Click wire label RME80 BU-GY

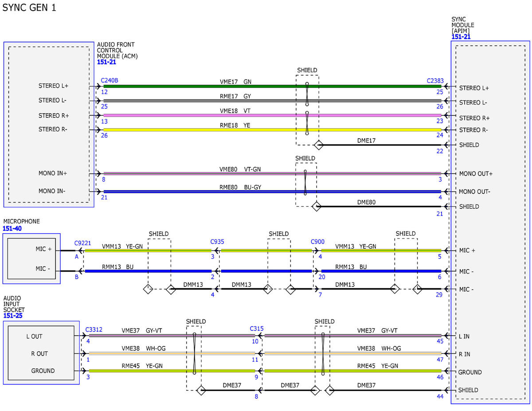point(240,187)
